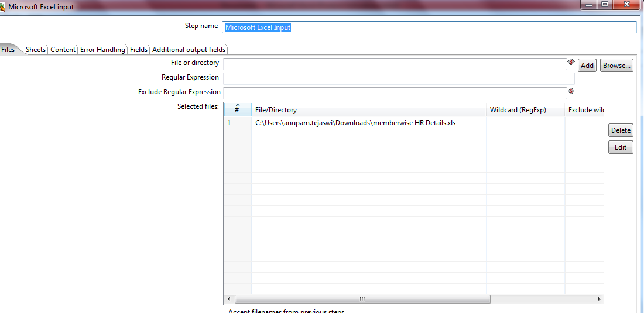Select the Fields tab
The width and height of the screenshot is (644, 313).
(x=138, y=50)
